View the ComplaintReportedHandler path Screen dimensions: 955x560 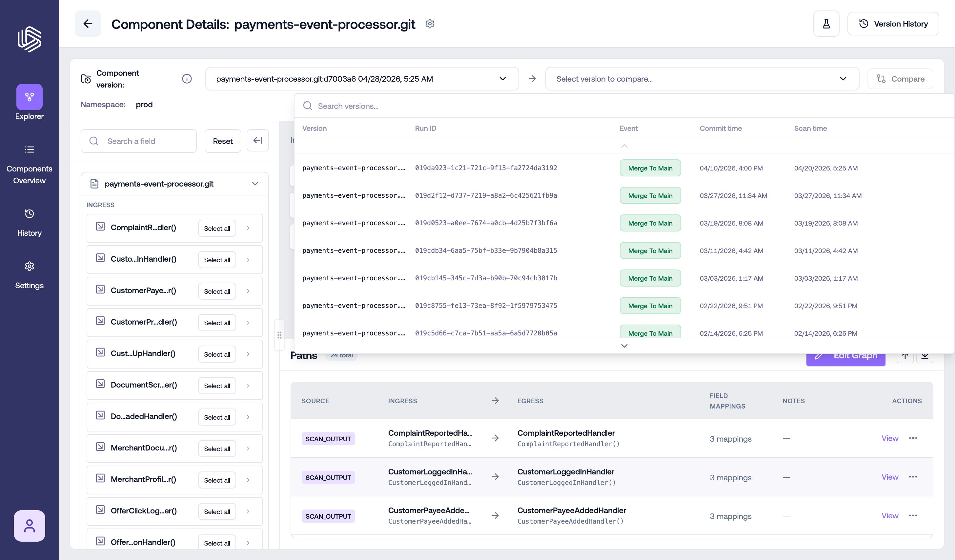[x=889, y=438]
